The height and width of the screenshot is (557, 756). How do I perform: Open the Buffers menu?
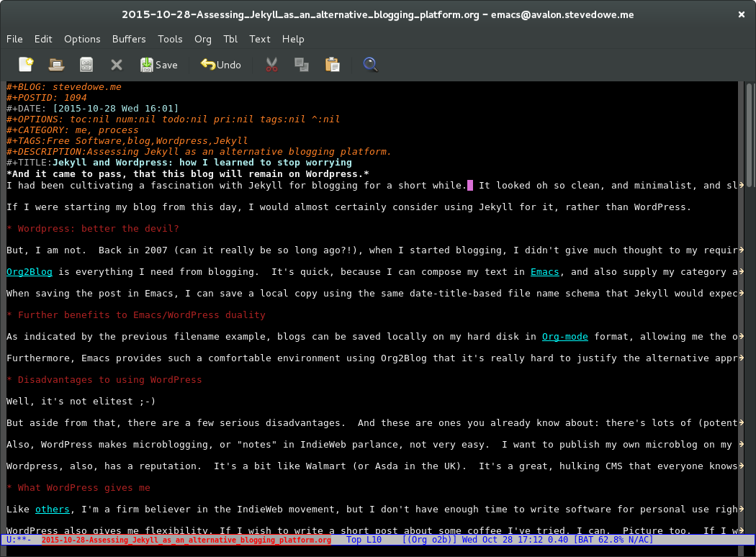(x=129, y=40)
